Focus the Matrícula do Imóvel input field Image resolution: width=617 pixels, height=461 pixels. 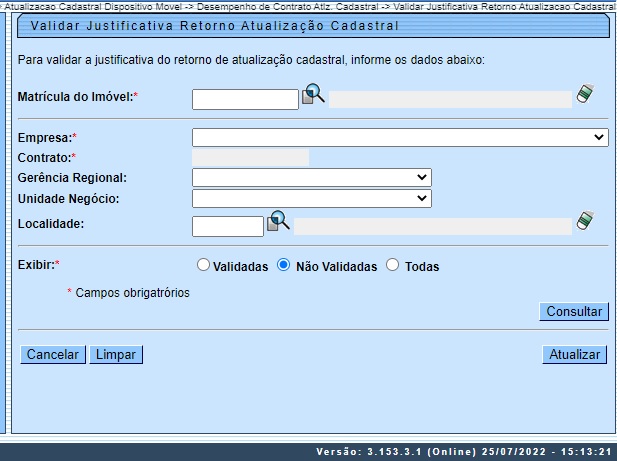click(245, 99)
